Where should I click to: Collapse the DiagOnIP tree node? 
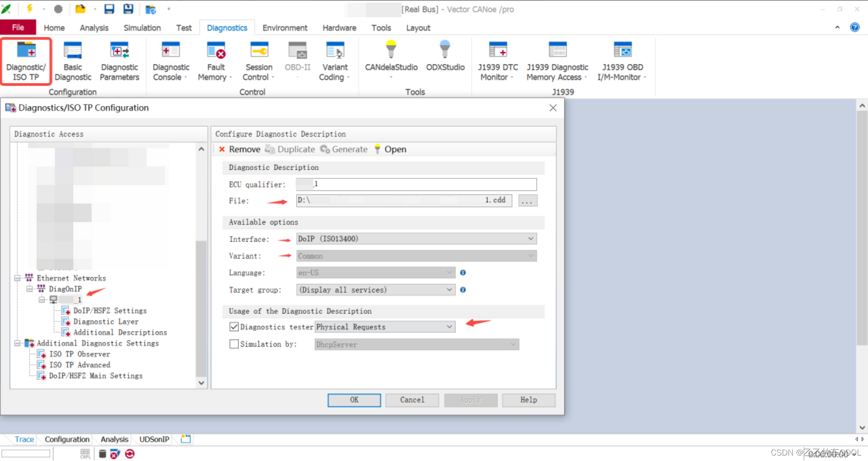point(29,289)
